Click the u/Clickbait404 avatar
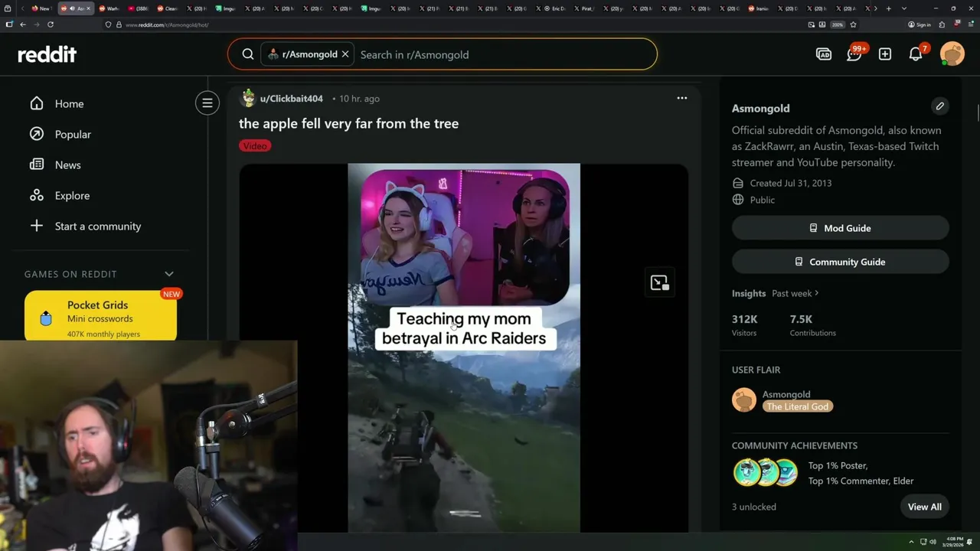980x551 pixels. point(248,98)
